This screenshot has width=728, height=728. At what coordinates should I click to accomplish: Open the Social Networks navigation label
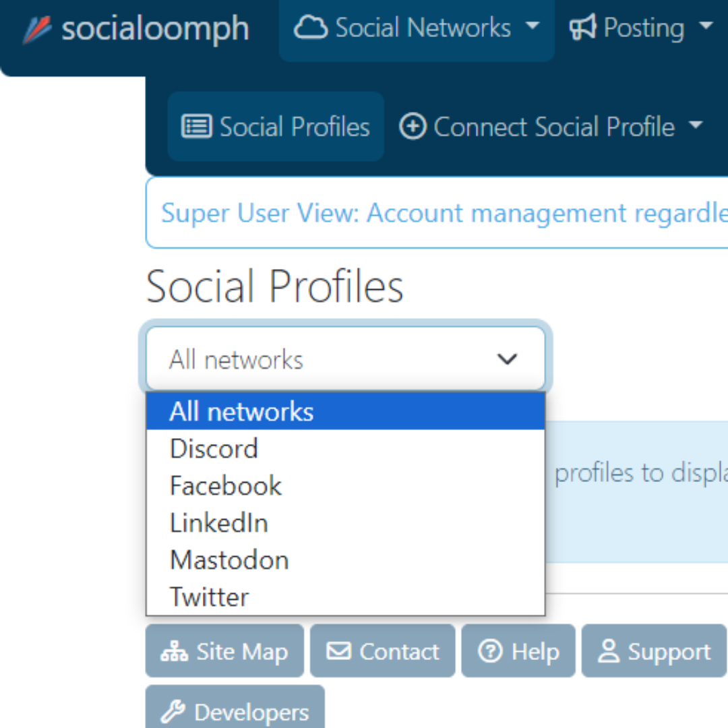pos(423,28)
